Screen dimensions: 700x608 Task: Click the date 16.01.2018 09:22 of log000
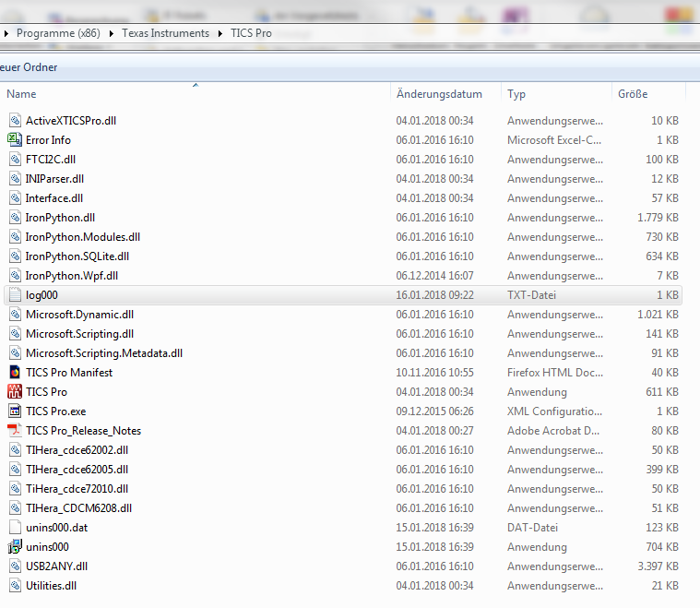(434, 295)
